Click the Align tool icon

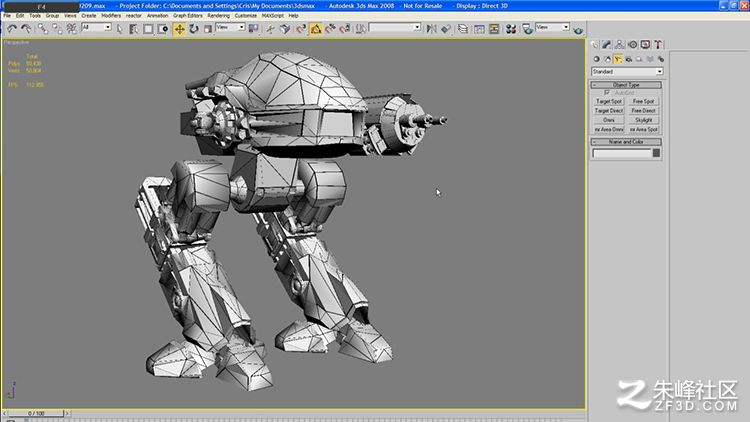pos(446,29)
